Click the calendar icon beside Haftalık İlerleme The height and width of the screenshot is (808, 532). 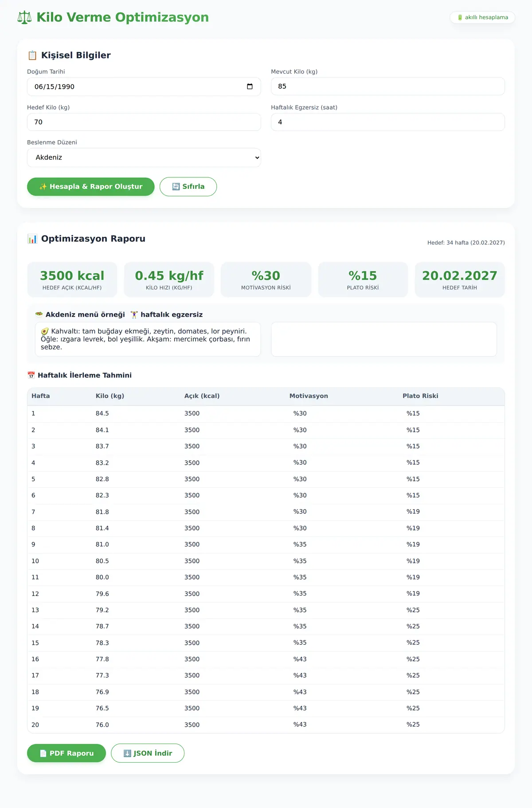31,375
